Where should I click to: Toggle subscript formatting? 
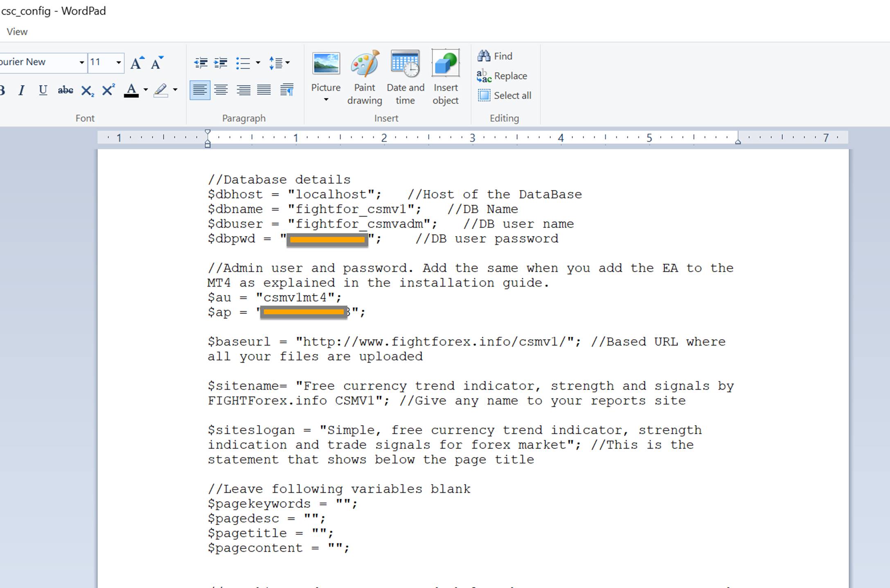(87, 90)
